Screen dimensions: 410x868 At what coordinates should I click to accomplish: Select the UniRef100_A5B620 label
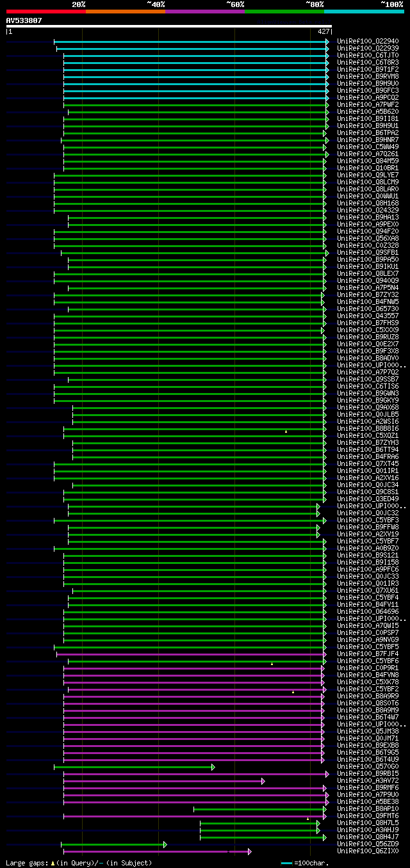368,111
